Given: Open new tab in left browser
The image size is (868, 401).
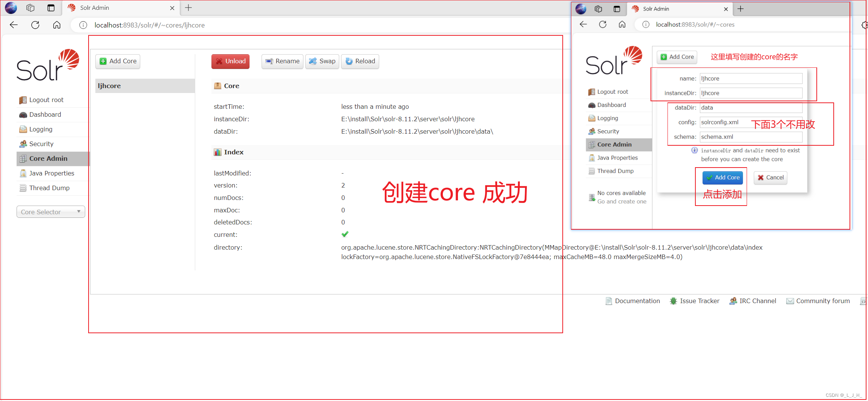Looking at the screenshot, I should (x=188, y=8).
